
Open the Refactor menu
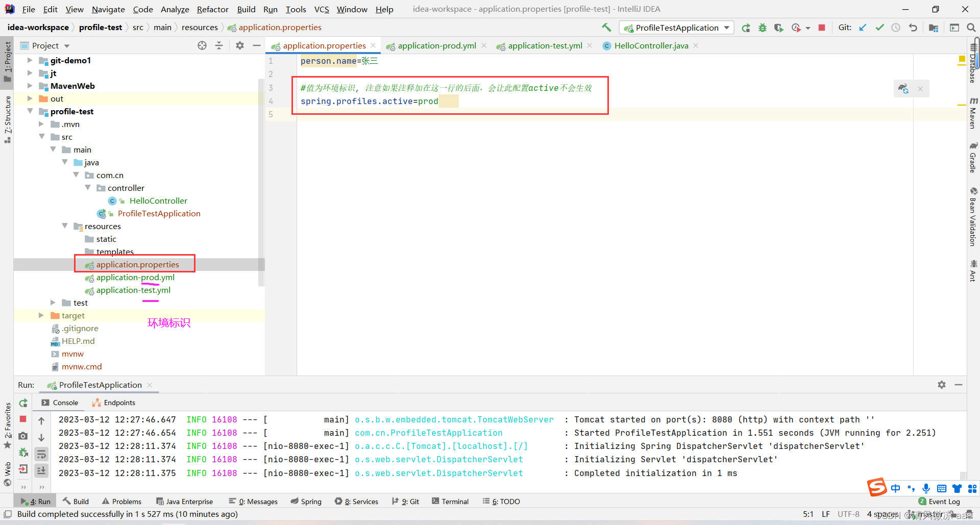click(212, 9)
